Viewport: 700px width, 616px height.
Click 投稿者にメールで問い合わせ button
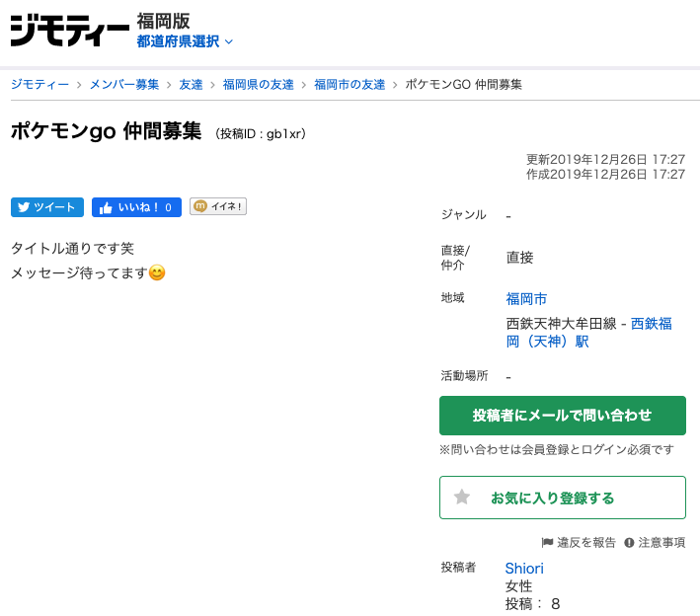(563, 416)
